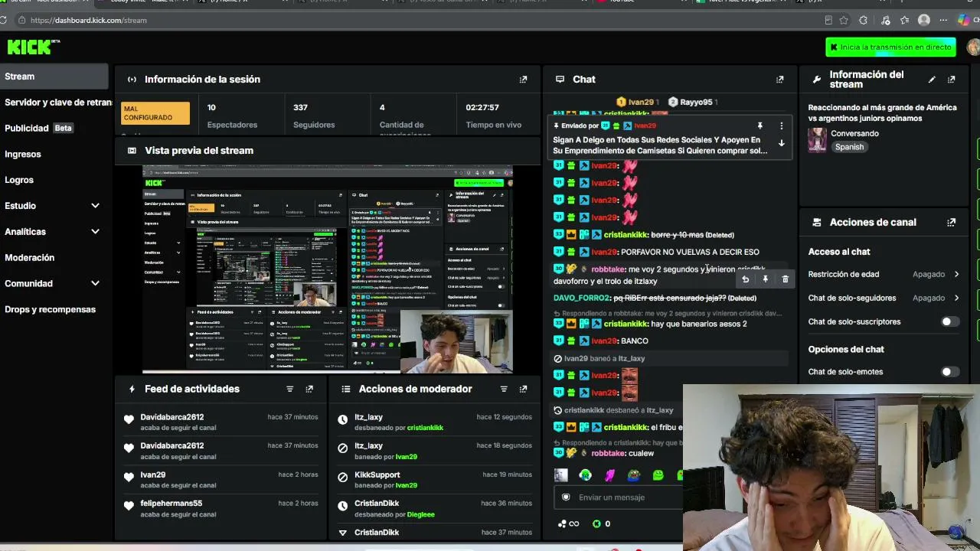The height and width of the screenshot is (551, 980).
Task: Filter the Feed de actividades list
Action: (x=289, y=389)
